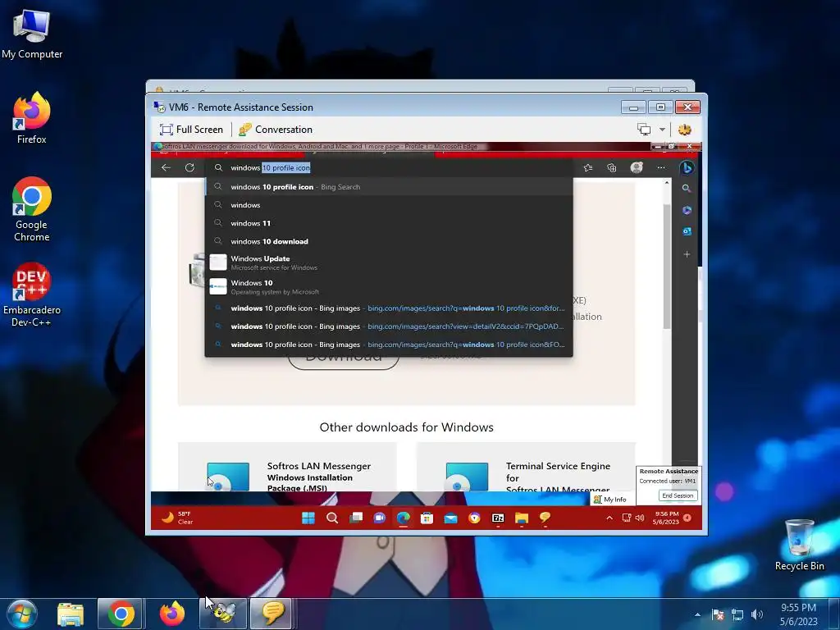The image size is (840, 630).
Task: Open the Conversation panel in Remote Assistance
Action: (x=276, y=130)
